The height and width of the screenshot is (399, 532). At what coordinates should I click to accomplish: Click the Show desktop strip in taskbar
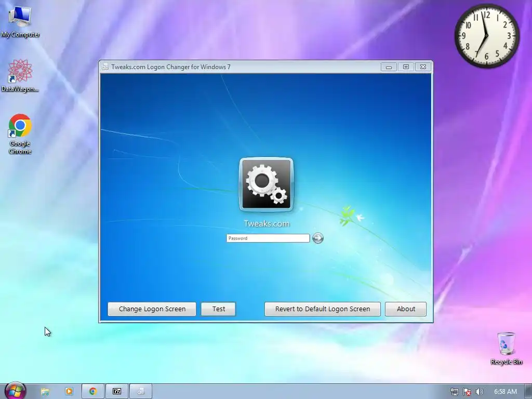coord(528,392)
